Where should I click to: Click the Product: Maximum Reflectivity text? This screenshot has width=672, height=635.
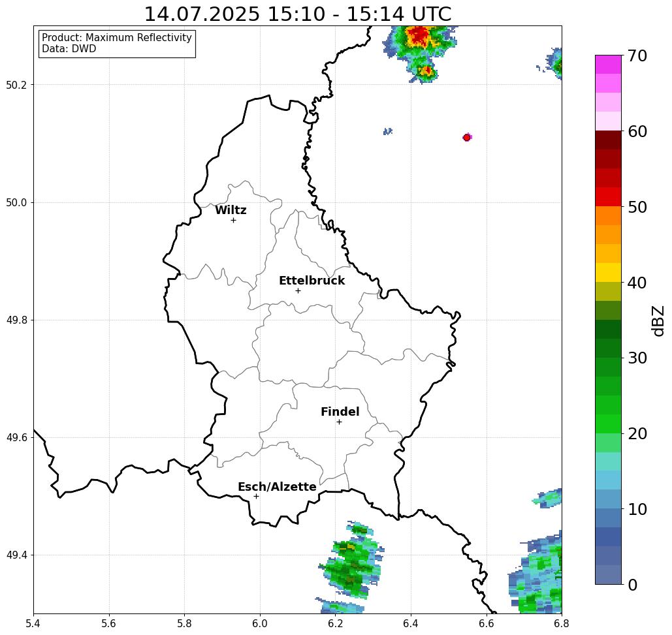116,38
